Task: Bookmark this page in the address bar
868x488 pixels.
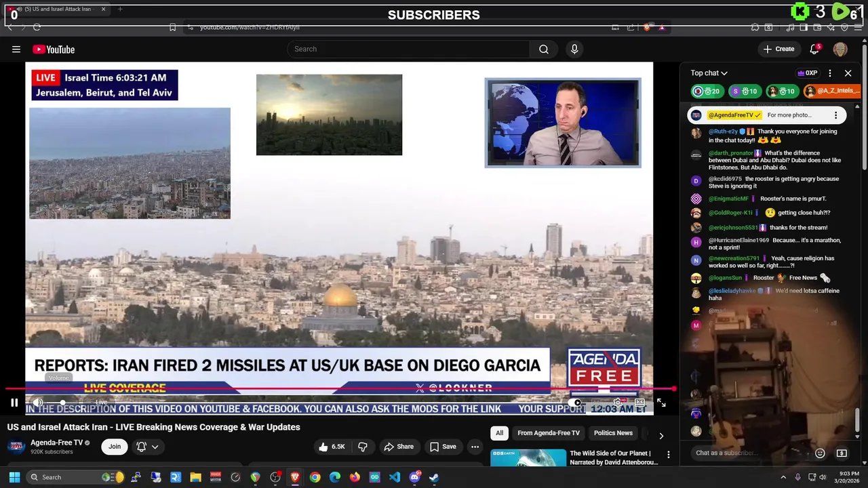Action: click(x=172, y=27)
